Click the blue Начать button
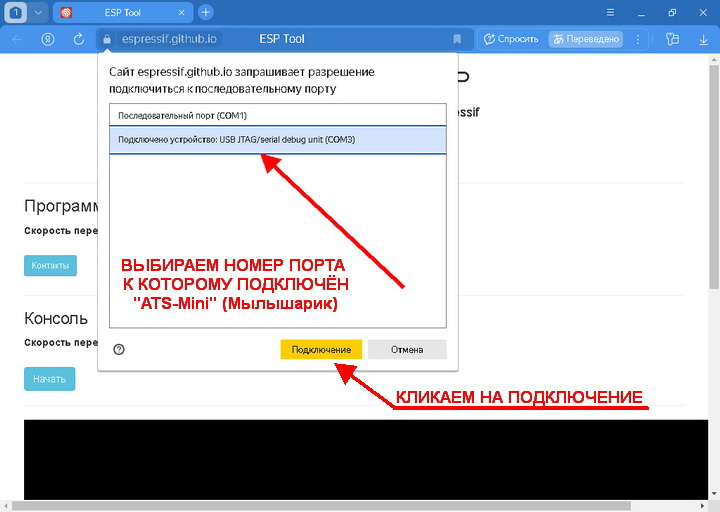This screenshot has width=720, height=512. 49,379
